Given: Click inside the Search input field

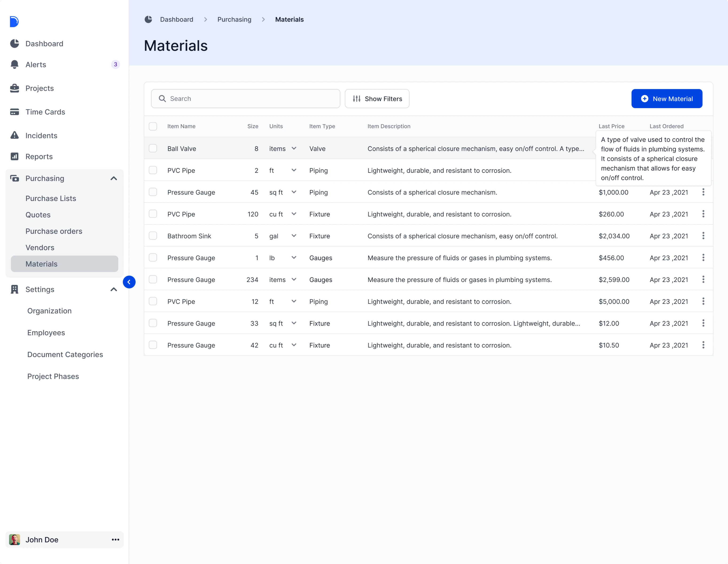Looking at the screenshot, I should tap(233, 98).
